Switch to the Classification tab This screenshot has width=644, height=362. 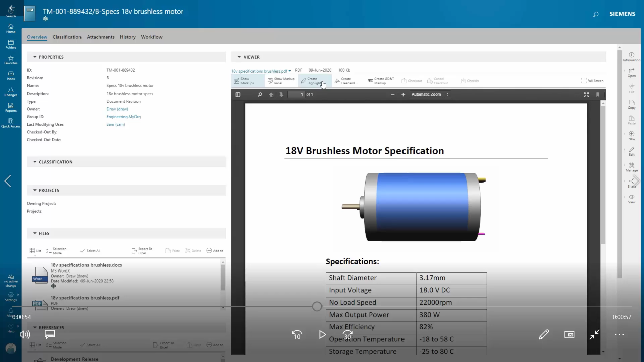[67, 37]
